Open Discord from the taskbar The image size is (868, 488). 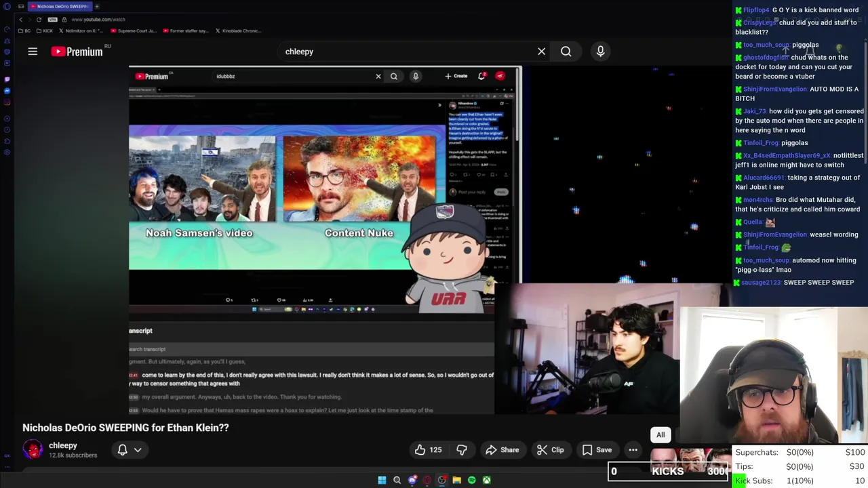coord(412,480)
